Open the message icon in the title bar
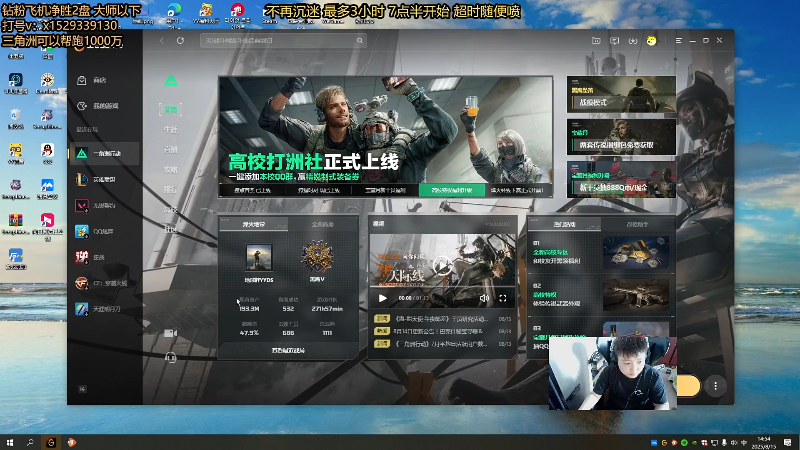The image size is (800, 450). 614,40
